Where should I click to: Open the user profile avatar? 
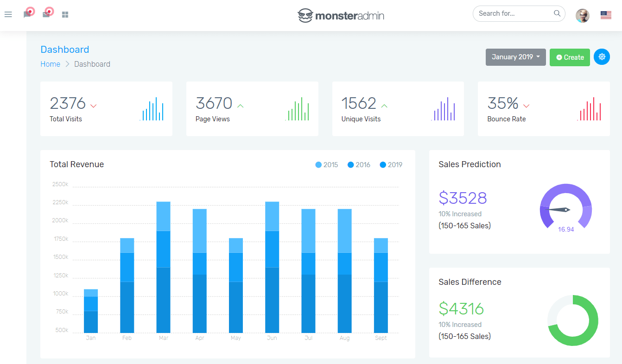pos(583,15)
